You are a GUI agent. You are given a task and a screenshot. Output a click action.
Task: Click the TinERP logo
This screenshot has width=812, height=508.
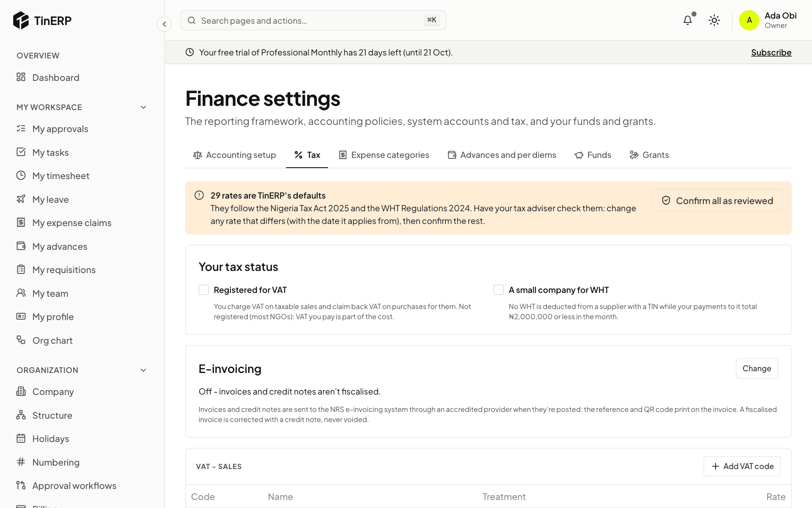pos(42,20)
